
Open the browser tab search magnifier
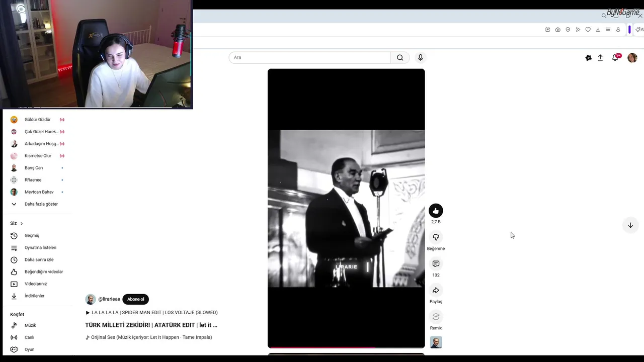tap(604, 16)
